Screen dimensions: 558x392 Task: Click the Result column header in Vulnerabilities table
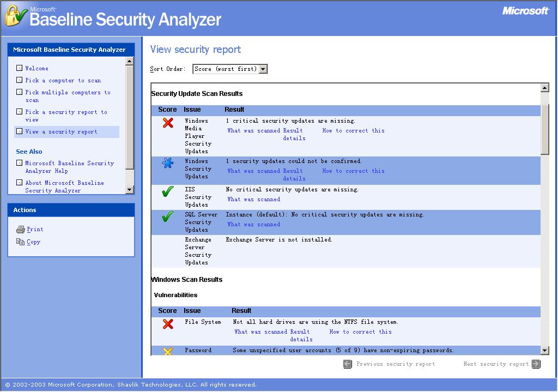coord(241,311)
